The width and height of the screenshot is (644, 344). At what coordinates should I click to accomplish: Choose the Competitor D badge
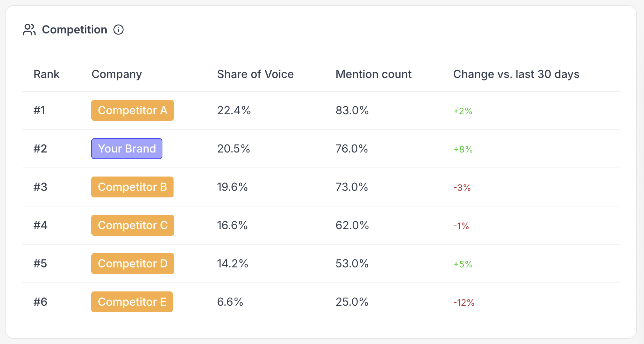pos(133,264)
